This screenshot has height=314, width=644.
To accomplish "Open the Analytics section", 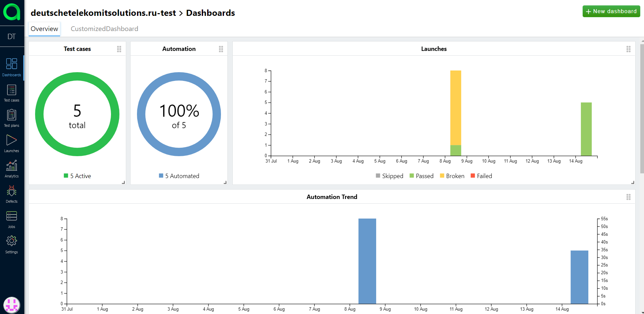I will tap(12, 169).
